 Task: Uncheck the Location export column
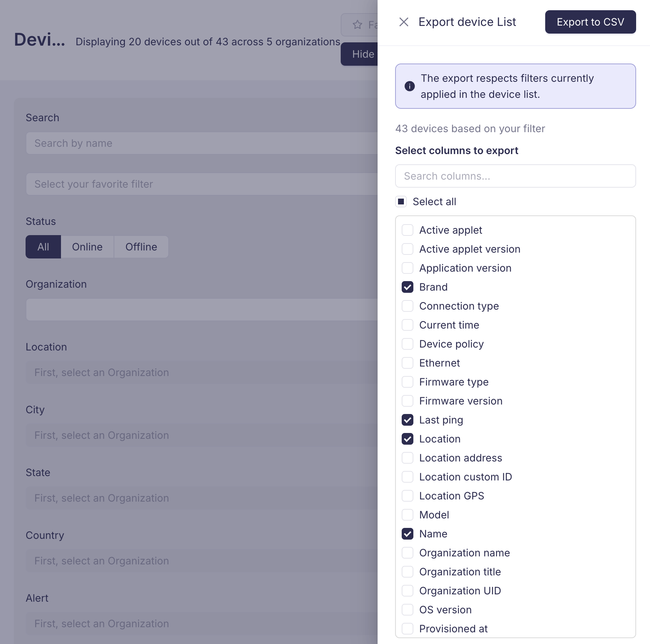pos(407,439)
